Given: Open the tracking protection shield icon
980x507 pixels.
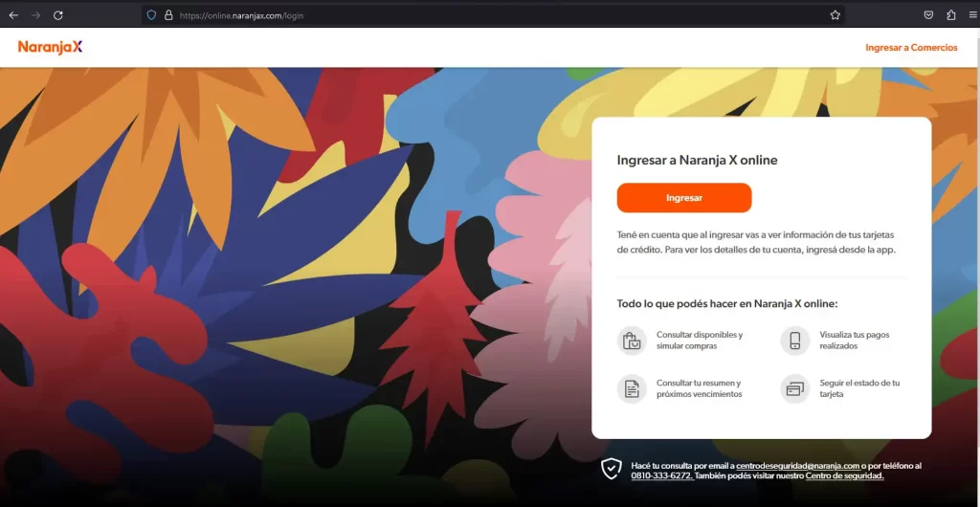Looking at the screenshot, I should point(151,15).
